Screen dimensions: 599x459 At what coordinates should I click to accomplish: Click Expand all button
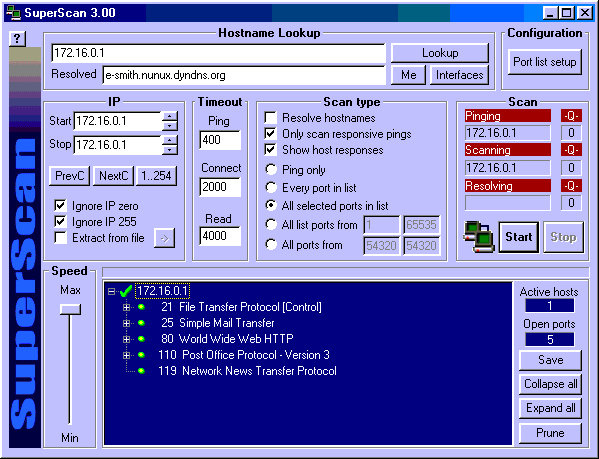click(550, 408)
